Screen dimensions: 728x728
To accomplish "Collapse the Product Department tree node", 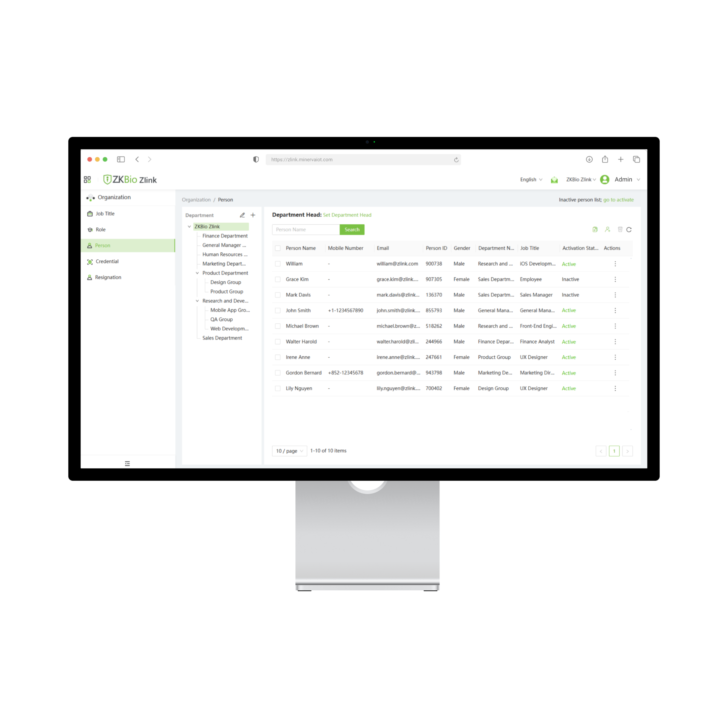I will click(x=197, y=273).
